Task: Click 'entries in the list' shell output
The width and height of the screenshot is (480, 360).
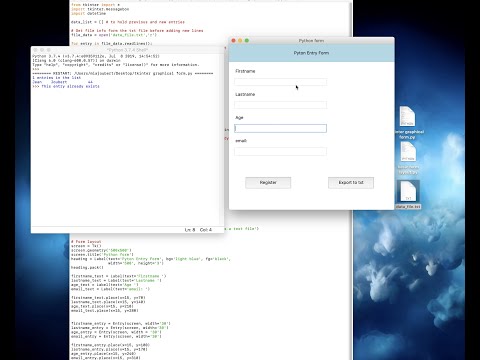Action: [57, 78]
